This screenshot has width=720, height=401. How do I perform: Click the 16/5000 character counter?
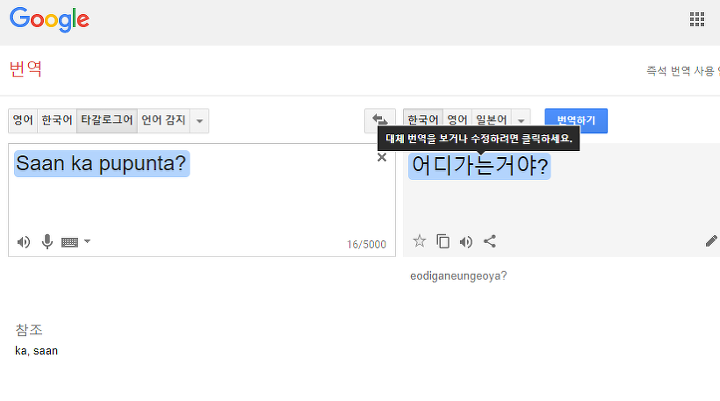[x=366, y=244]
